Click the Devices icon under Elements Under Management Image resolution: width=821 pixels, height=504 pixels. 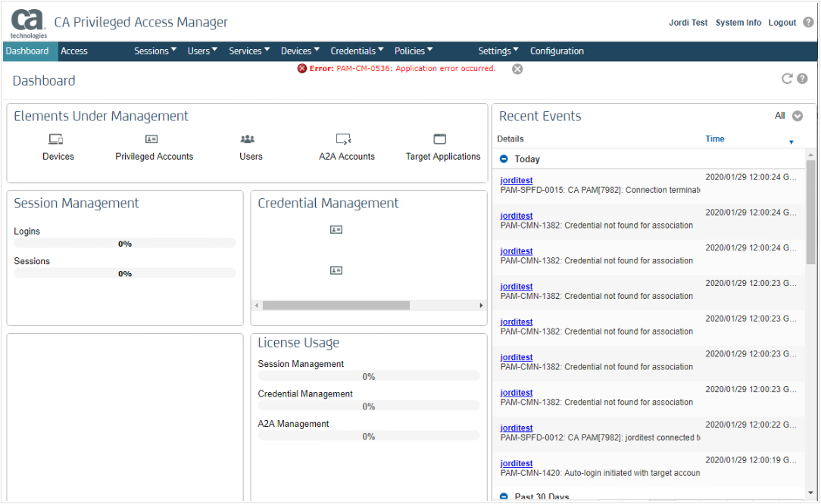[56, 139]
